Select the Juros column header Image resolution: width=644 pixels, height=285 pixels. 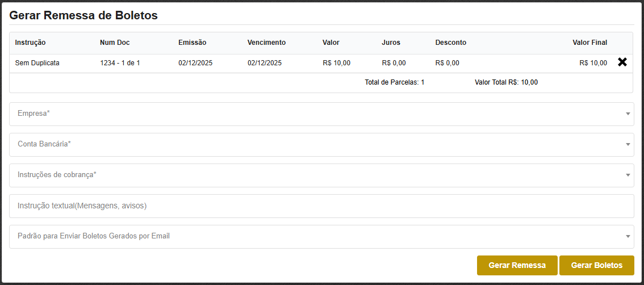click(391, 43)
